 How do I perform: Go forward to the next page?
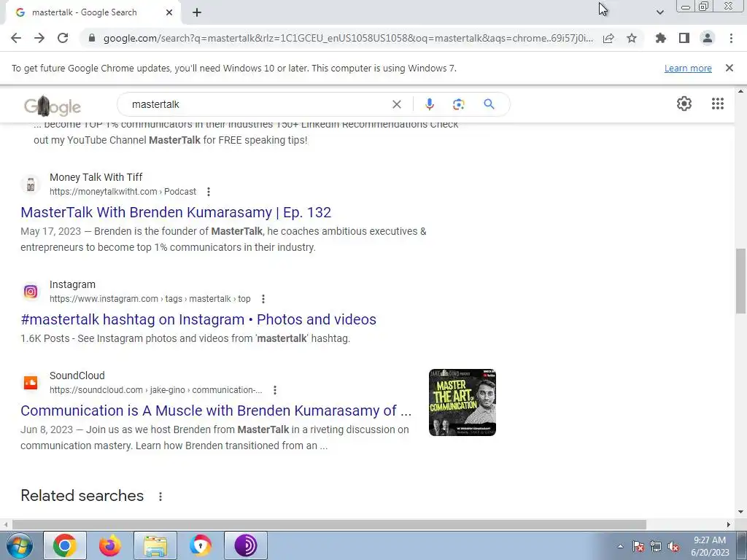point(39,38)
